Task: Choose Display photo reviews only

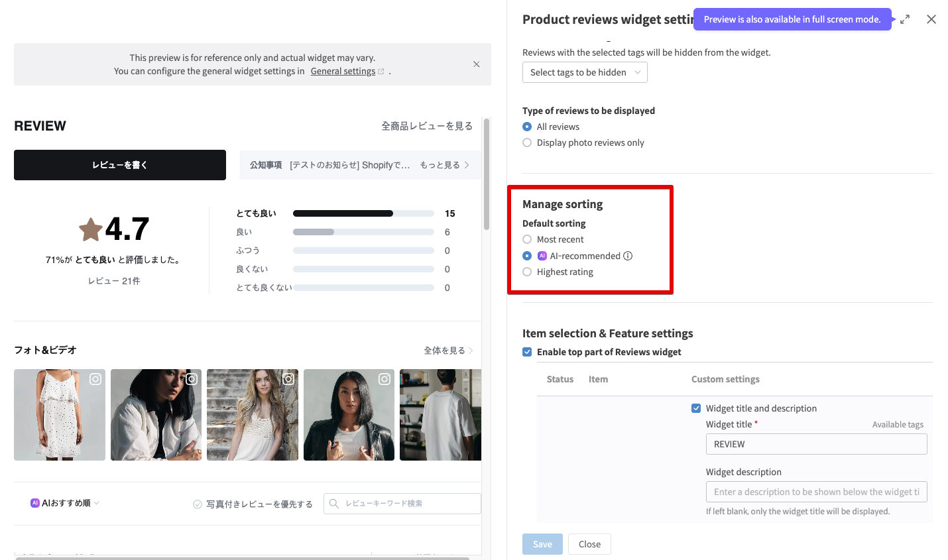Action: [x=527, y=142]
